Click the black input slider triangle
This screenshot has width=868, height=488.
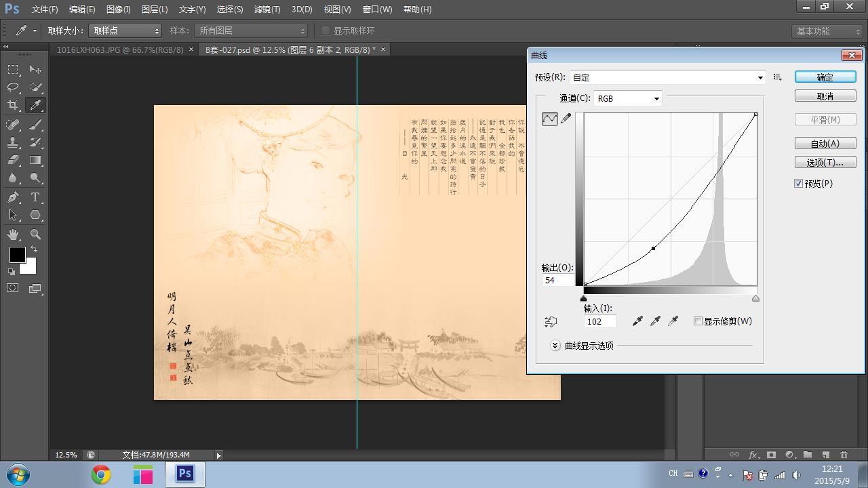(x=583, y=298)
